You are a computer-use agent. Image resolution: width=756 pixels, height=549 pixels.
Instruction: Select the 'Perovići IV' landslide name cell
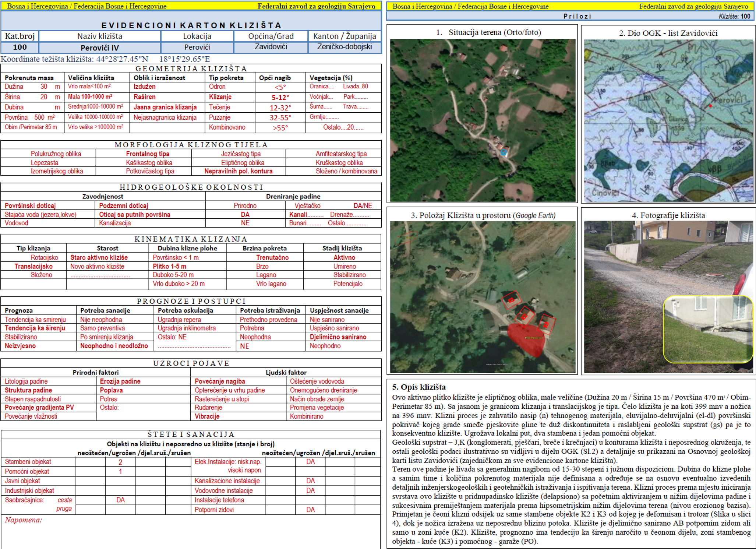(100, 47)
